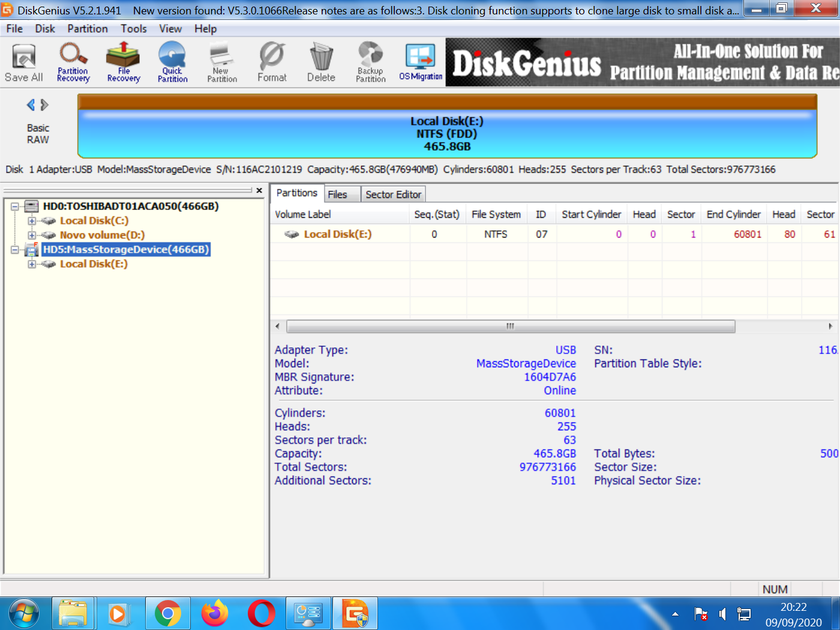Go to previous disk with left arrow
840x630 pixels.
(31, 105)
